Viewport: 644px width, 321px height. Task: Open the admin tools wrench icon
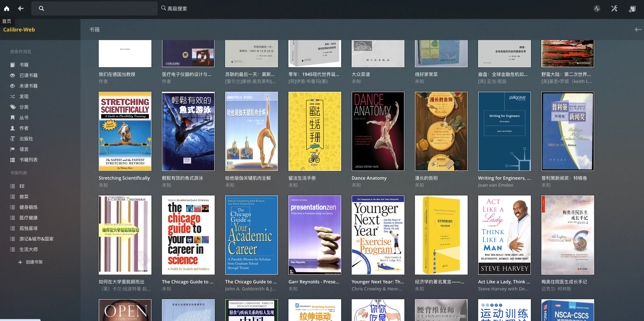pos(614,9)
